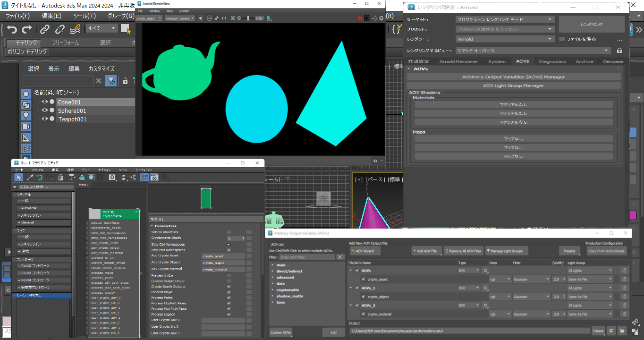Open AOV Light Group Manager
Viewport: 644px width, 340px height.
513,85
